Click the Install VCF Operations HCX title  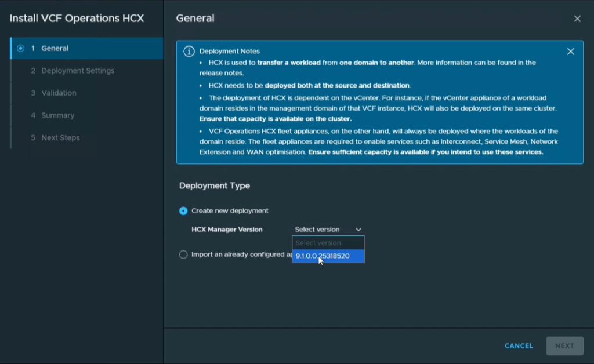[x=77, y=18]
